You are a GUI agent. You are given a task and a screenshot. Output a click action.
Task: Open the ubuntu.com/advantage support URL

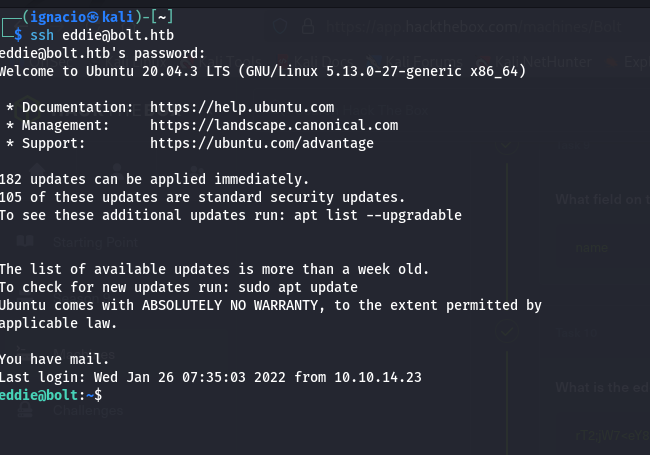262,143
